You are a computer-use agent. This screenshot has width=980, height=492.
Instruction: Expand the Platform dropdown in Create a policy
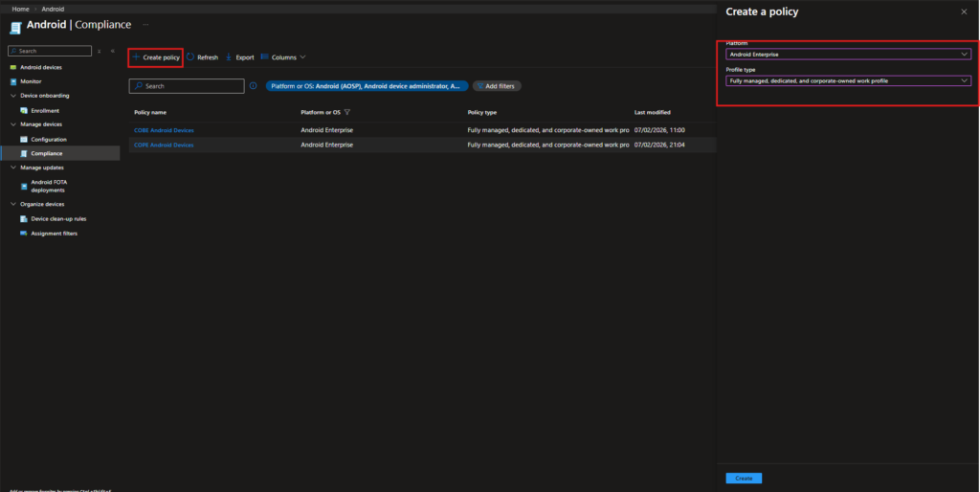tap(847, 55)
